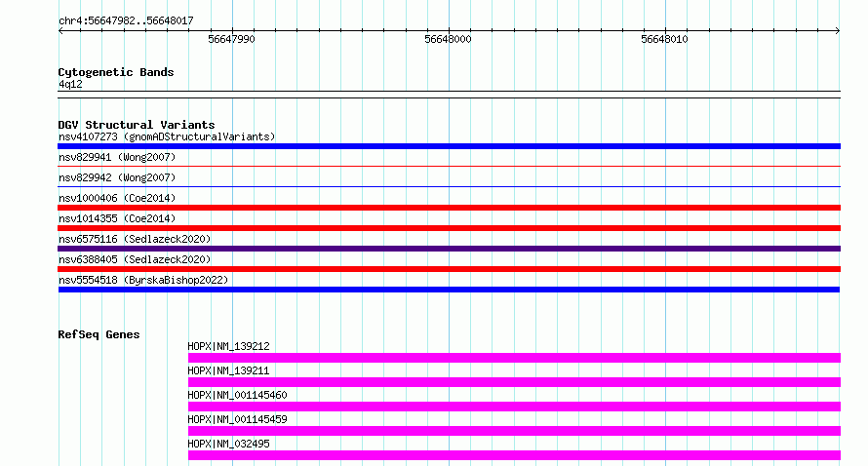The image size is (868, 466).
Task: Click the nsv1000406 (Coe2014) label
Action: [x=117, y=198]
